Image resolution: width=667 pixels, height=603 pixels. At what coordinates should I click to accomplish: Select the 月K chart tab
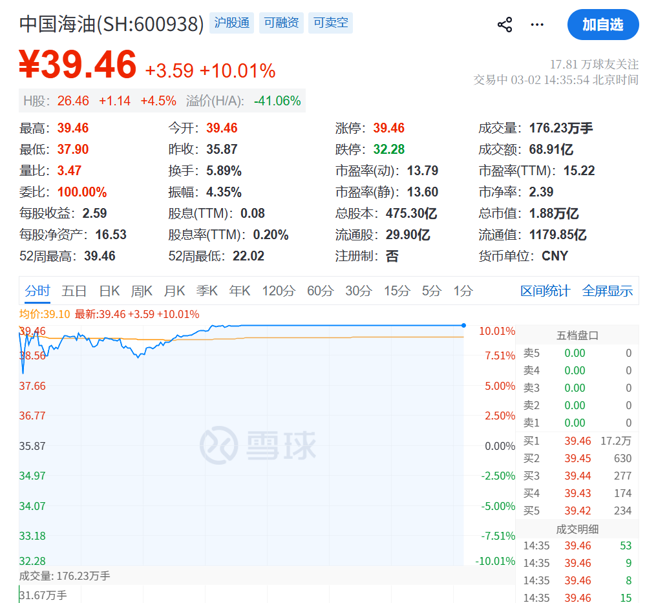point(174,291)
